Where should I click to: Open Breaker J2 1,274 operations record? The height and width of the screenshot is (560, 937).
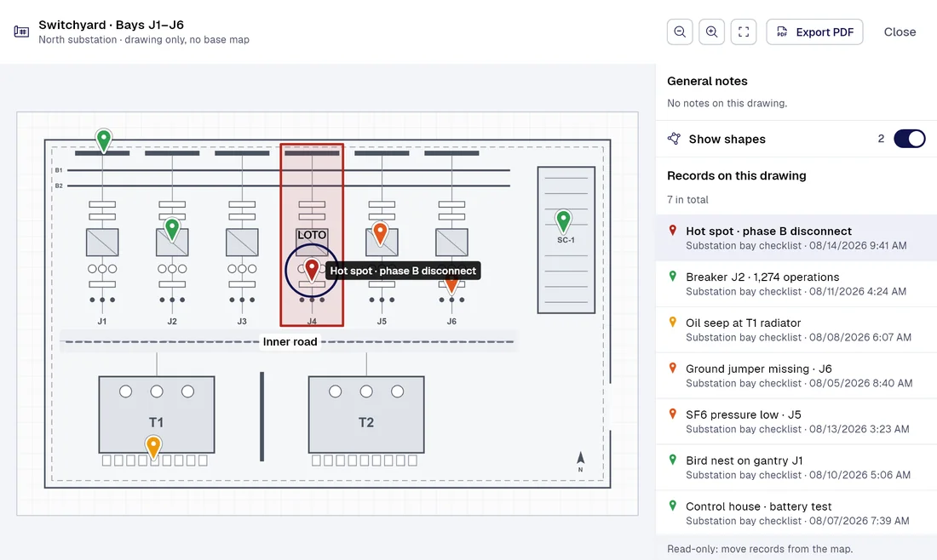point(796,283)
